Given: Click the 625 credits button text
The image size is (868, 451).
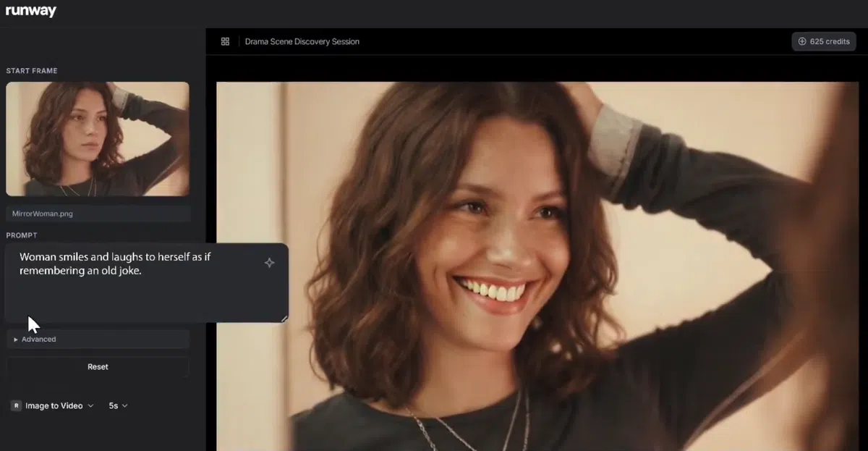Looking at the screenshot, I should tap(830, 41).
